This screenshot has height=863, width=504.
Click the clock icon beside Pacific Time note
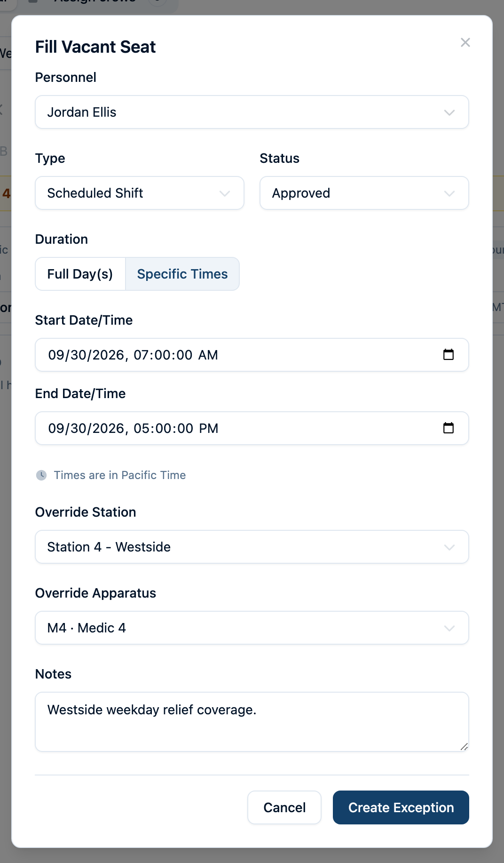point(41,475)
